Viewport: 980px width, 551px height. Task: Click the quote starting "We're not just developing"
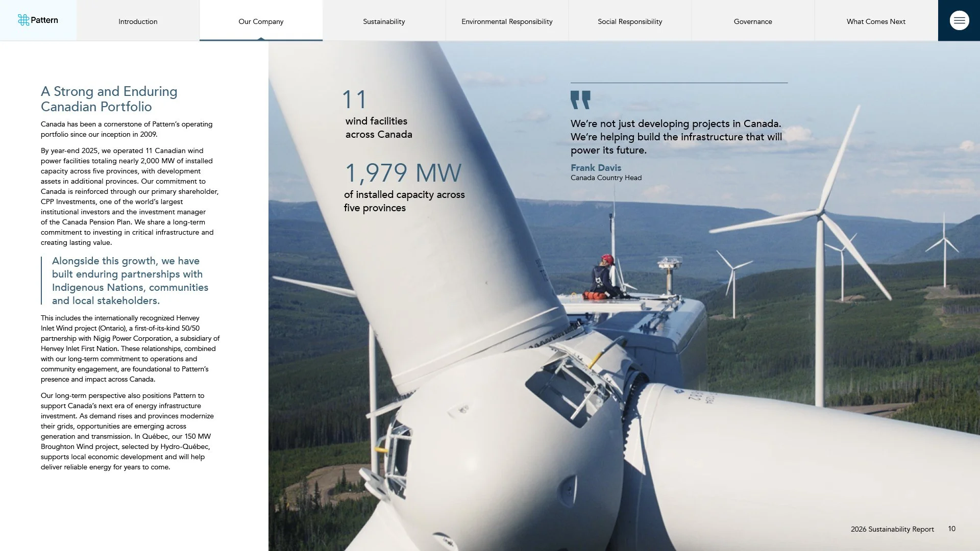point(676,137)
